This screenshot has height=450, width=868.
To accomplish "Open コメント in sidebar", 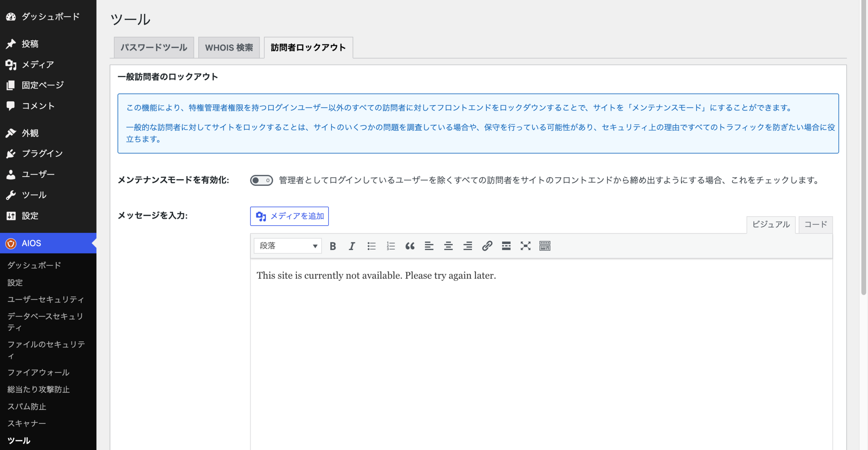I will pyautogui.click(x=48, y=106).
